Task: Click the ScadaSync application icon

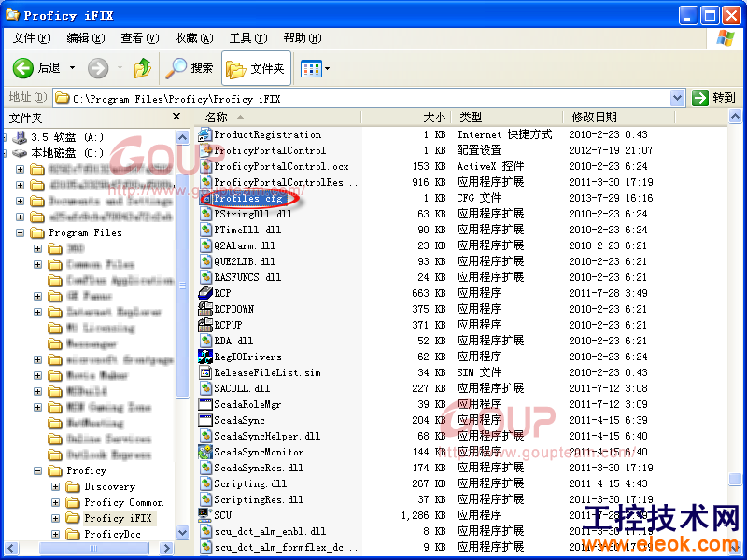Action: click(204, 420)
